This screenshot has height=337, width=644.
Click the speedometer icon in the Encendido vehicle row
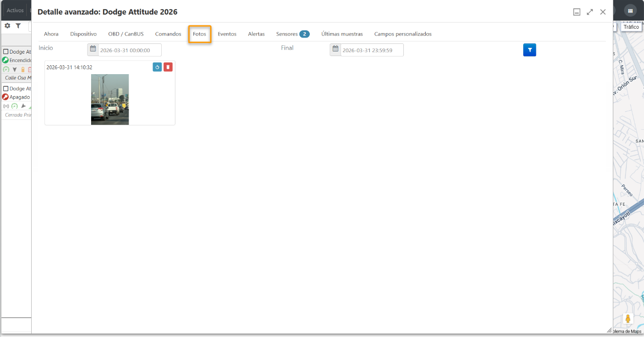[6, 69]
